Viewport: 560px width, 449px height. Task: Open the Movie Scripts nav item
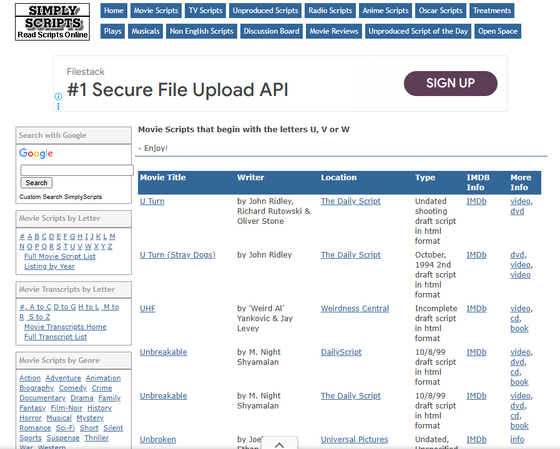[x=156, y=11]
